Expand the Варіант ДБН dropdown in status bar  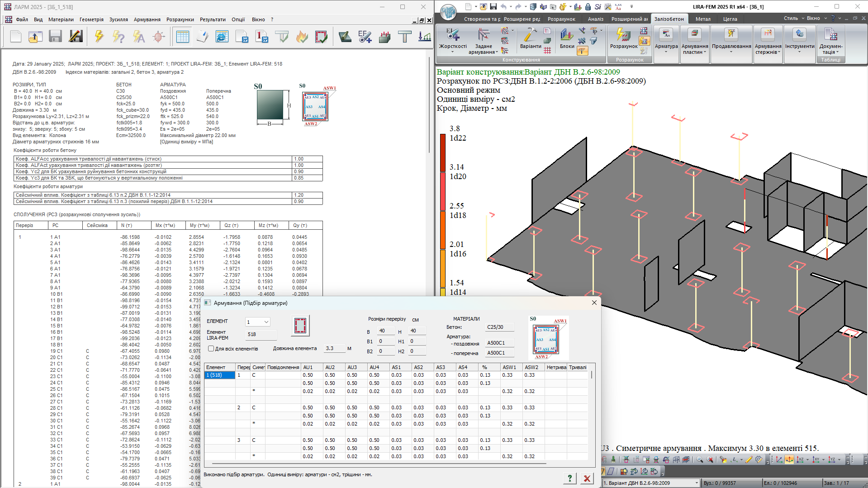click(697, 483)
